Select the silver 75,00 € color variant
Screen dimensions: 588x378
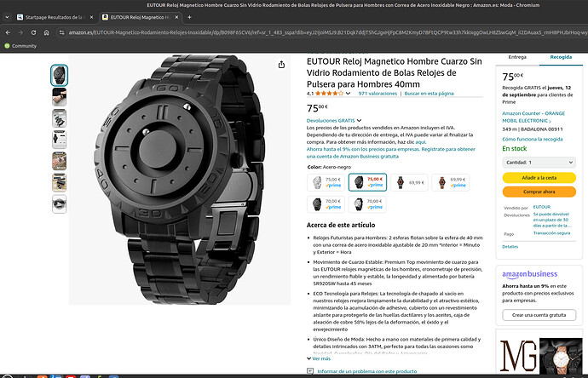[x=326, y=181]
